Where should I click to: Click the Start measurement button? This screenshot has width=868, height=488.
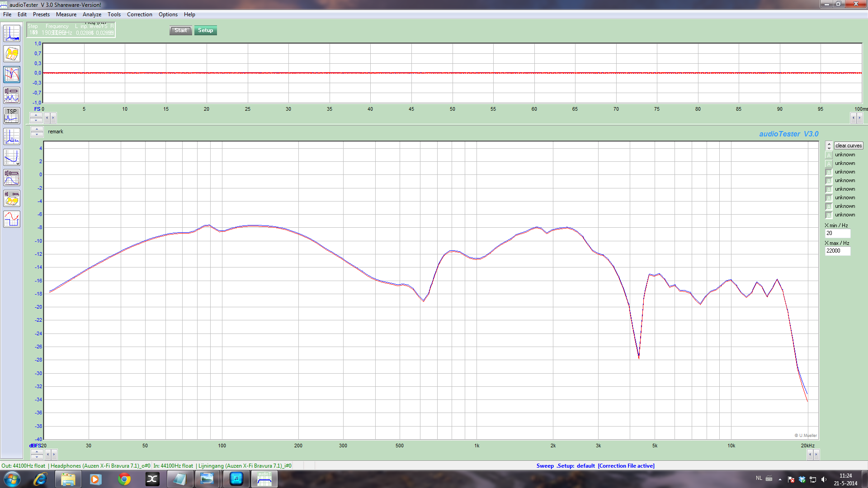point(180,30)
